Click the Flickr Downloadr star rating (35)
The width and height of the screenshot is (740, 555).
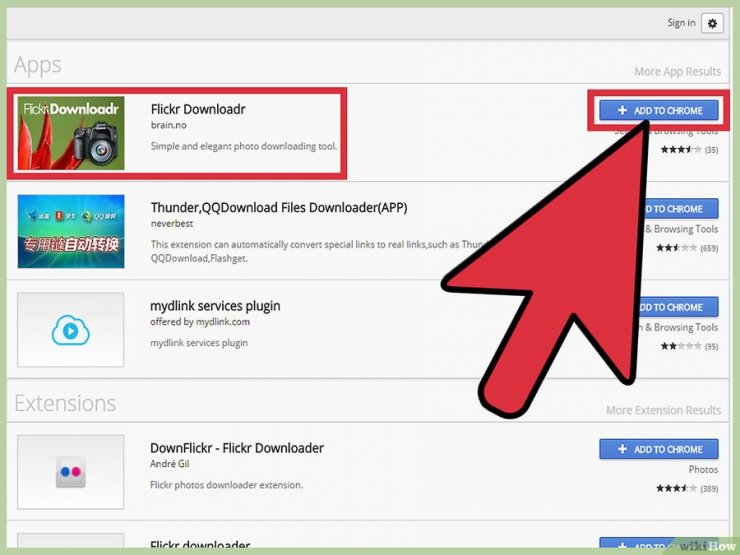(689, 150)
